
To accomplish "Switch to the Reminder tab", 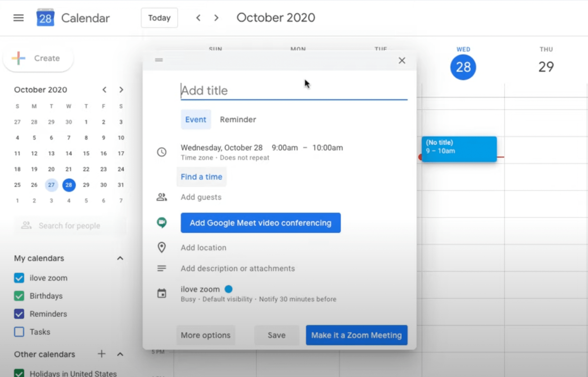I will click(x=238, y=119).
